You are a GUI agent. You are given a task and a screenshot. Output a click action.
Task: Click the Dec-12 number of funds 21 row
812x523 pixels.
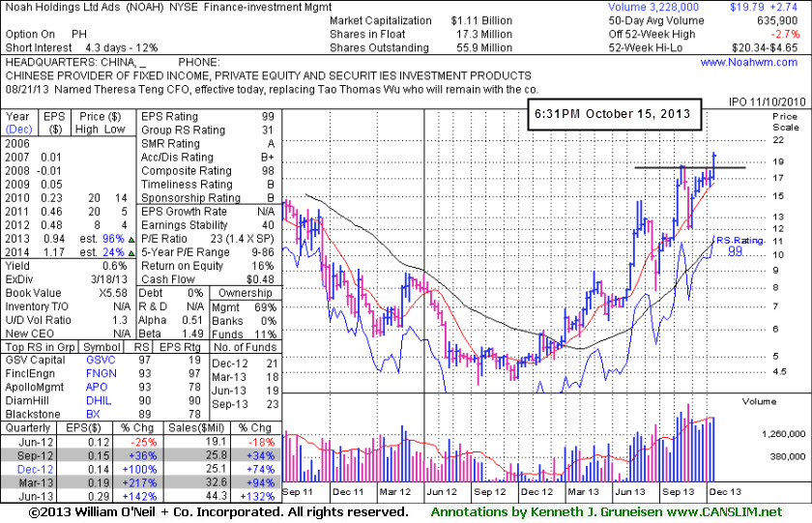click(245, 363)
